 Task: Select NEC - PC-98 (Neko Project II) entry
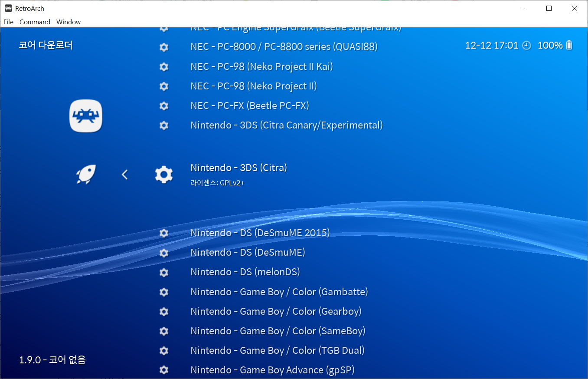point(254,86)
